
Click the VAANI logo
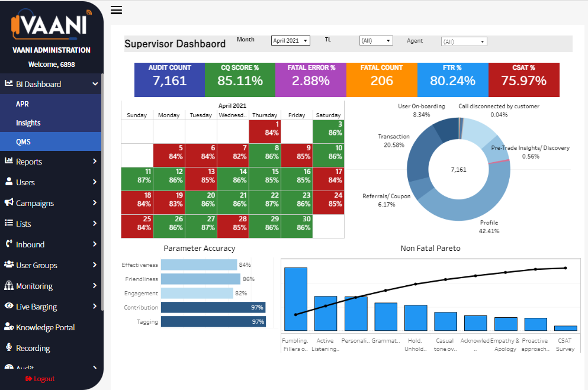pos(52,24)
